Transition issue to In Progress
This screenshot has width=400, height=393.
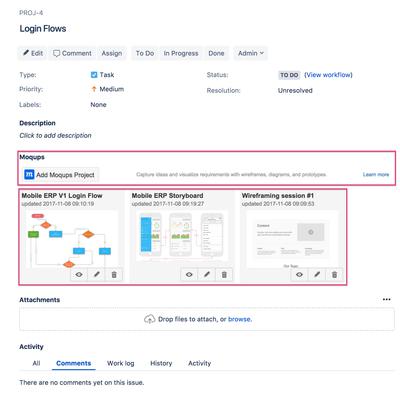pyautogui.click(x=181, y=53)
